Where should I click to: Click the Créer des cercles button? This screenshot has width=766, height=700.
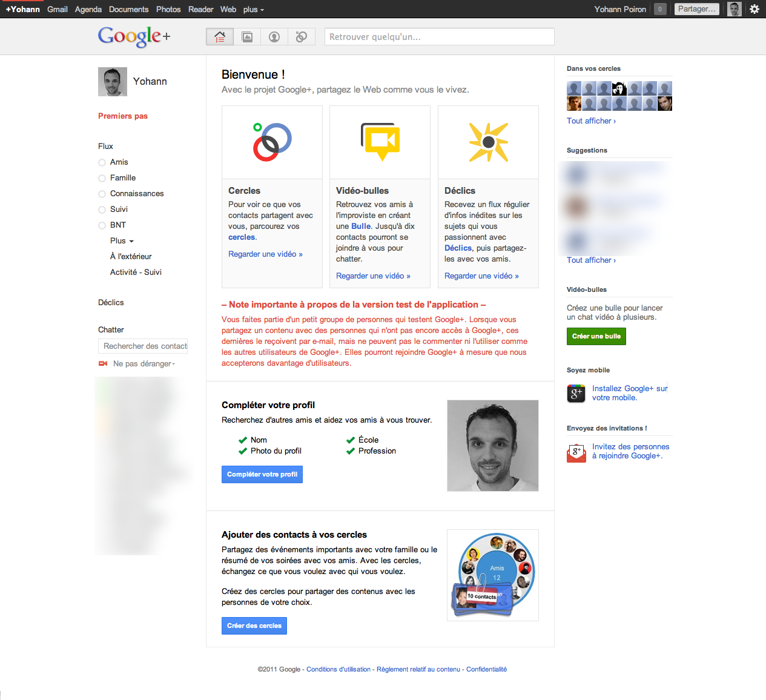pos(254,626)
